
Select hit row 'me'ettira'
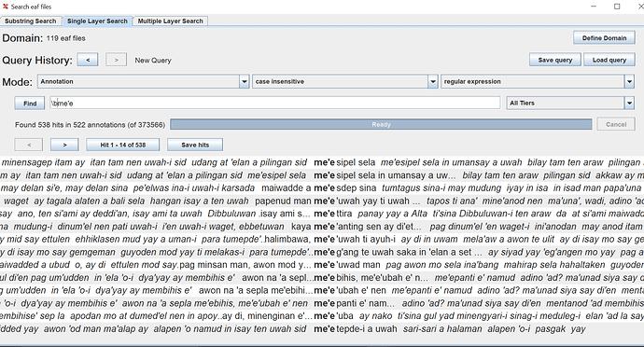pos(322,214)
